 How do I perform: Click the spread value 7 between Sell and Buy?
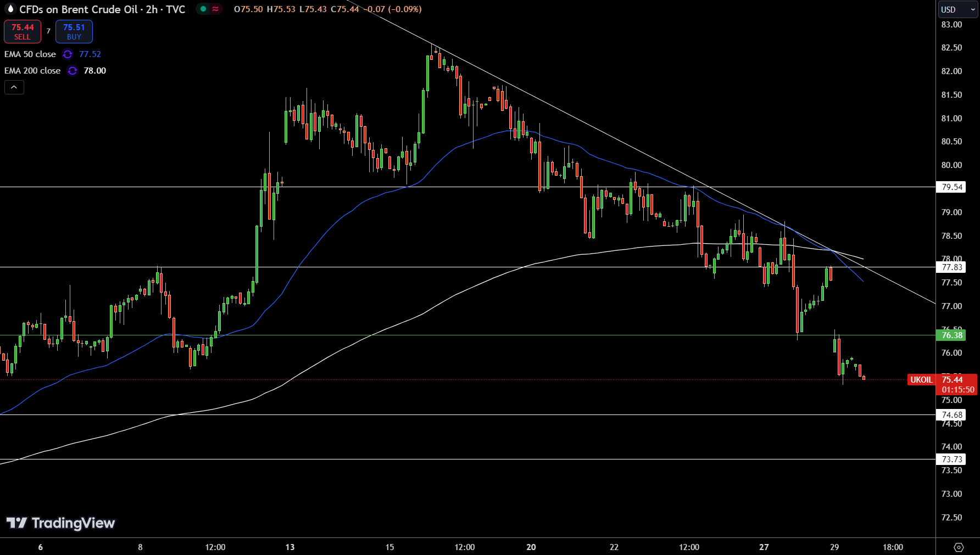(48, 31)
